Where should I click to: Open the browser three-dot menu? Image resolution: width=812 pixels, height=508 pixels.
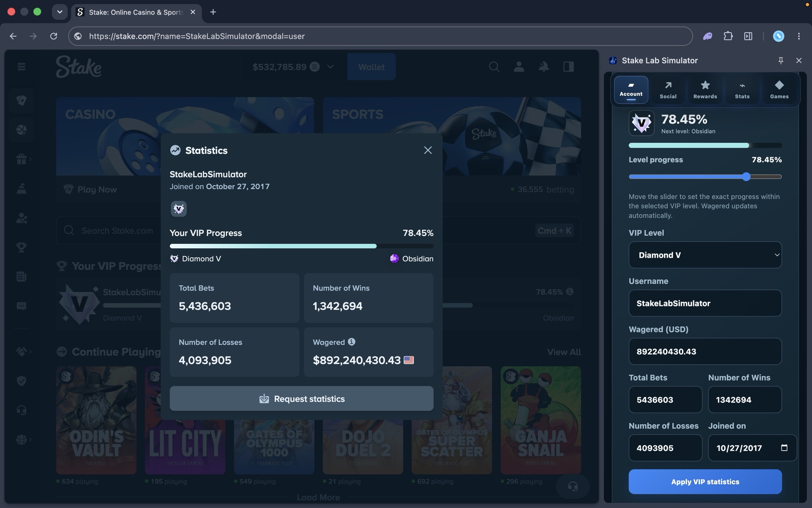point(799,36)
